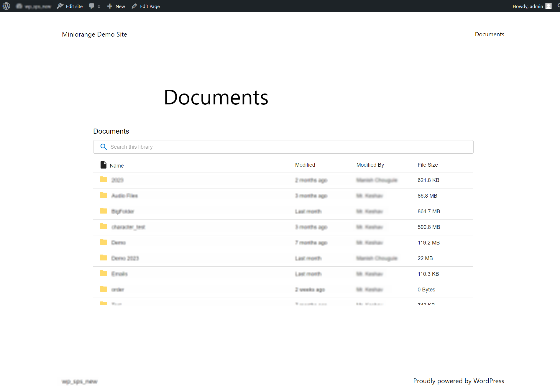
Task: Open the Howdy, admin account menu
Action: [532, 6]
